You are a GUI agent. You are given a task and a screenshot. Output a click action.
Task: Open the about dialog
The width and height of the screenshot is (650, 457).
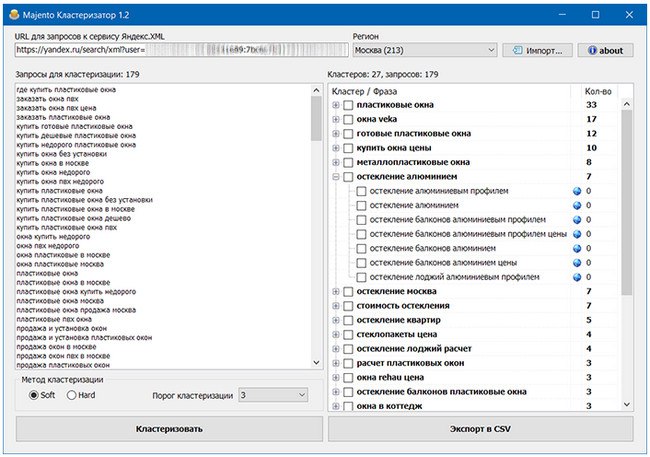(606, 51)
